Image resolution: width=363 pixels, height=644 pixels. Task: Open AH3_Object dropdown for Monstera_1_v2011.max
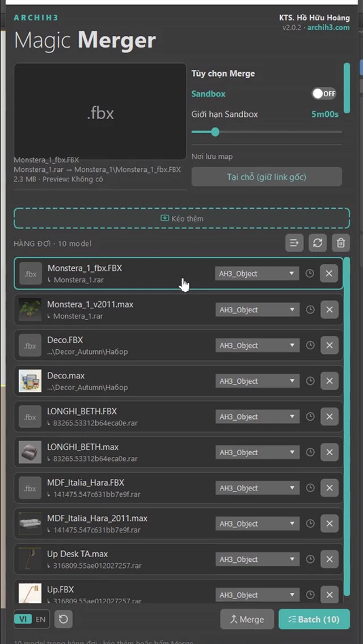tap(258, 310)
